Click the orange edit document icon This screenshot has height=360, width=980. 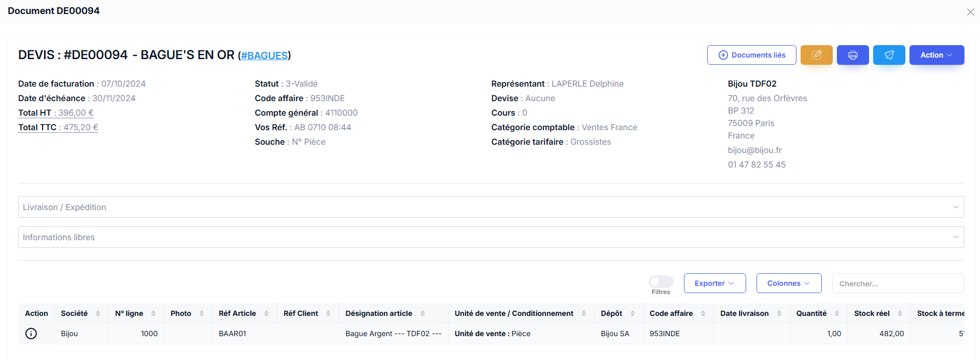pos(816,55)
